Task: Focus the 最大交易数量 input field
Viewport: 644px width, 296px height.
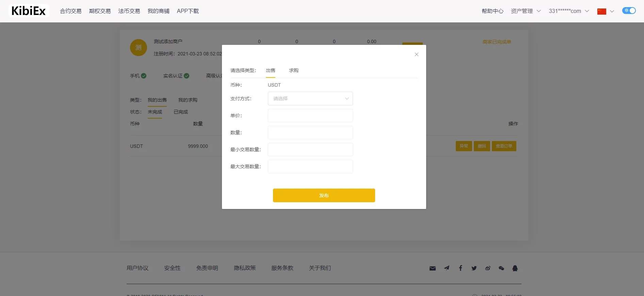Action: 310,167
